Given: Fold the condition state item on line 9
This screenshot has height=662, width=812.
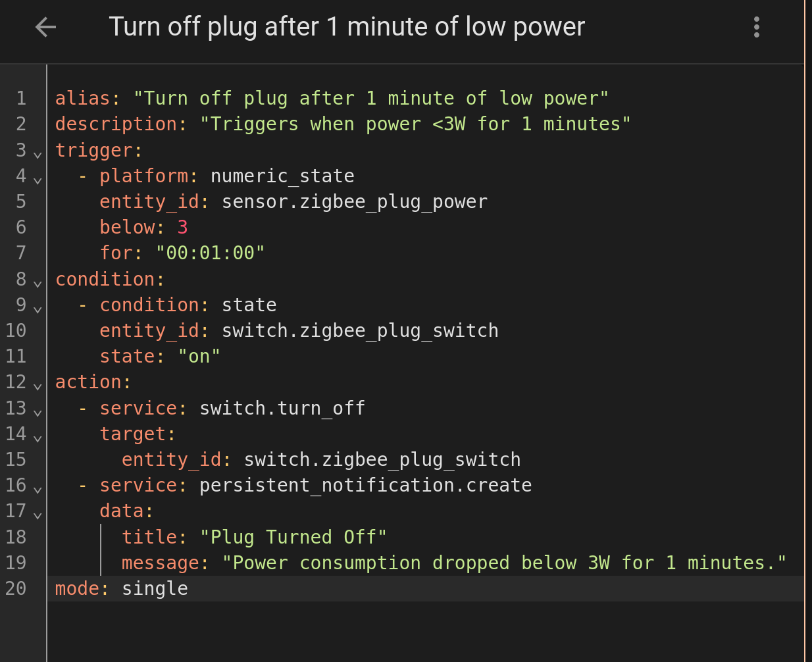Looking at the screenshot, I should click(38, 309).
